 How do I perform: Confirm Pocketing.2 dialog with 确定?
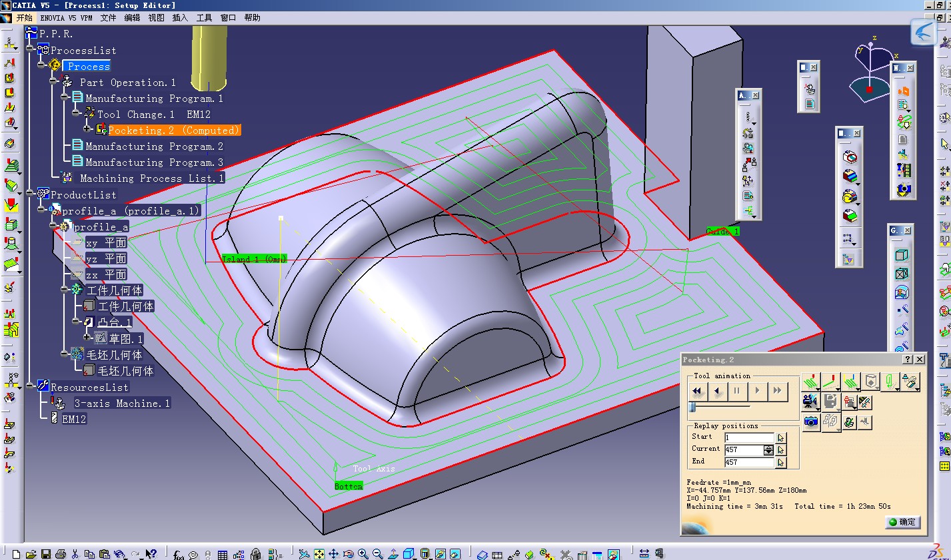(903, 522)
